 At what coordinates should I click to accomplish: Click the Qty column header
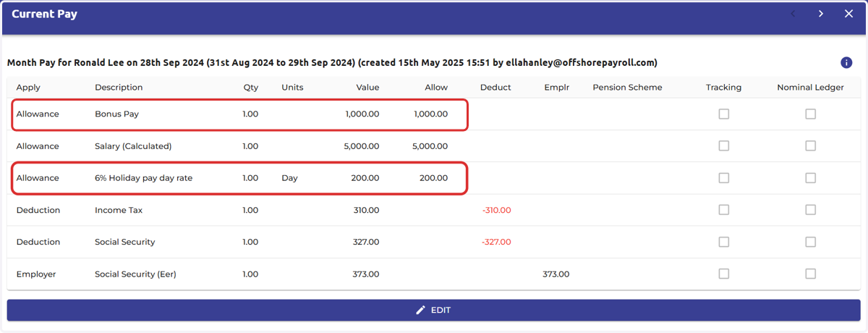click(x=250, y=88)
